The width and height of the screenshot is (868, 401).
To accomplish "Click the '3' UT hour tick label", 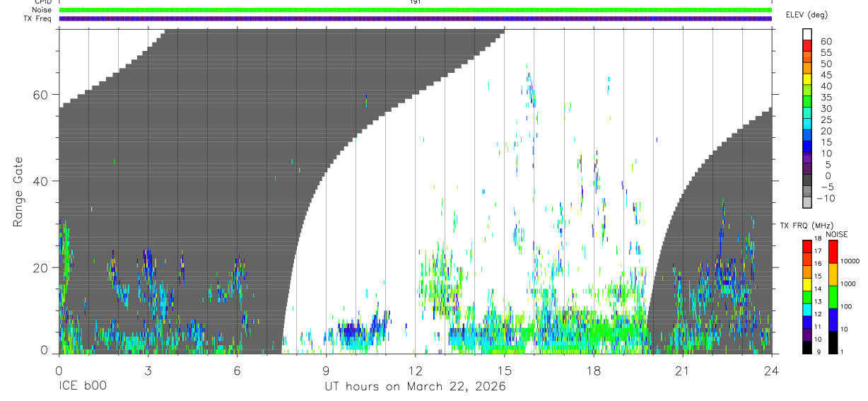I will (148, 370).
